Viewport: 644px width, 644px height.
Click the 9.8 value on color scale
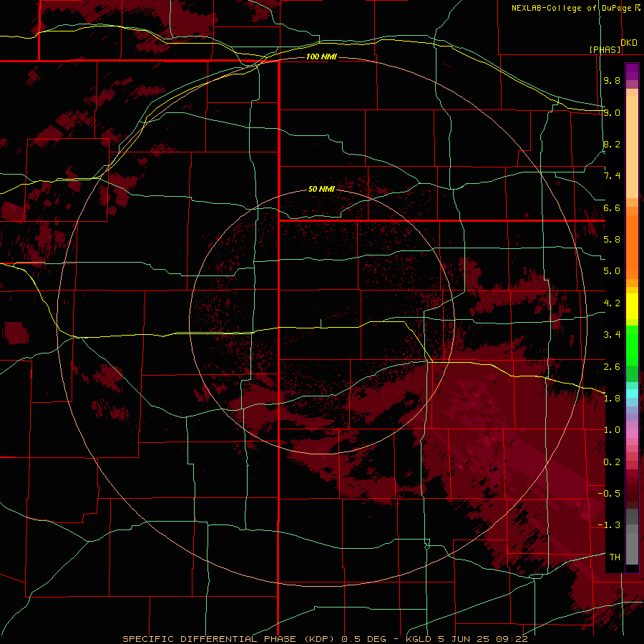click(612, 80)
